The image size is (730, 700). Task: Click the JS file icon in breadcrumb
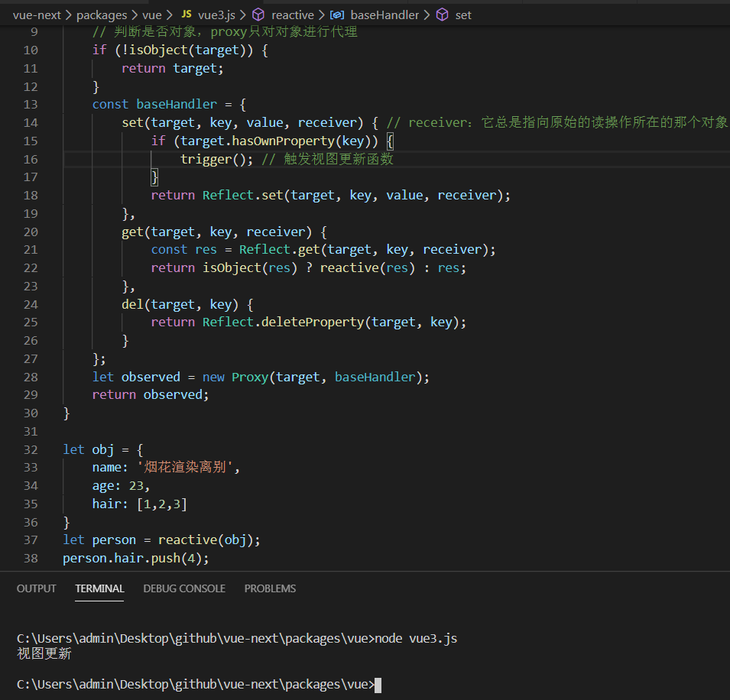(187, 15)
